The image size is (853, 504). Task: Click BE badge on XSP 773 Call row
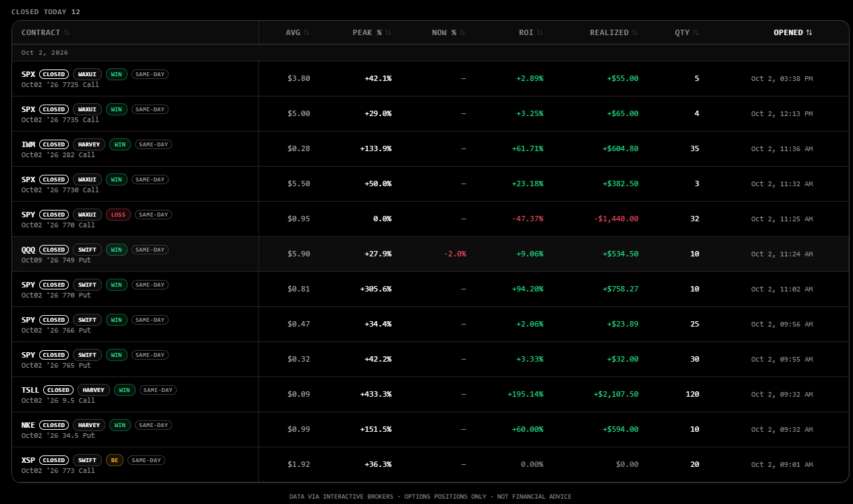(115, 460)
